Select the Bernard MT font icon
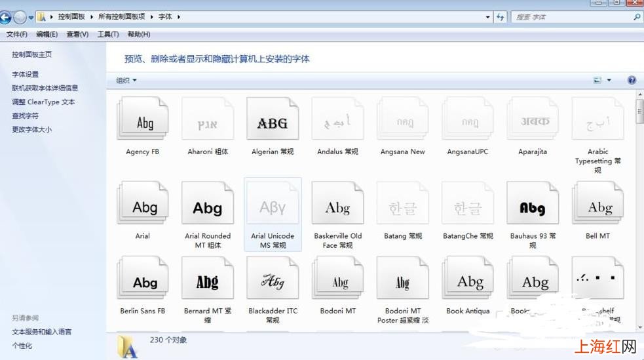644x360 pixels. pos(208,278)
